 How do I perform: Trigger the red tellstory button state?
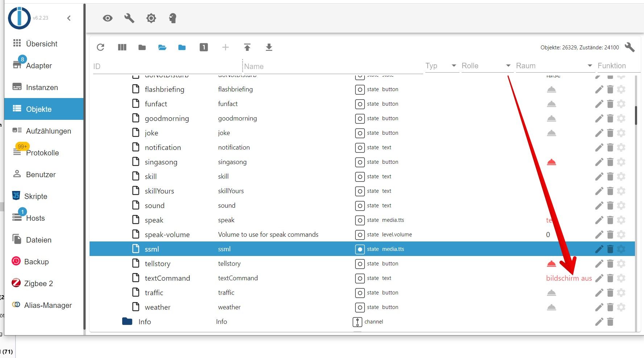tap(551, 264)
